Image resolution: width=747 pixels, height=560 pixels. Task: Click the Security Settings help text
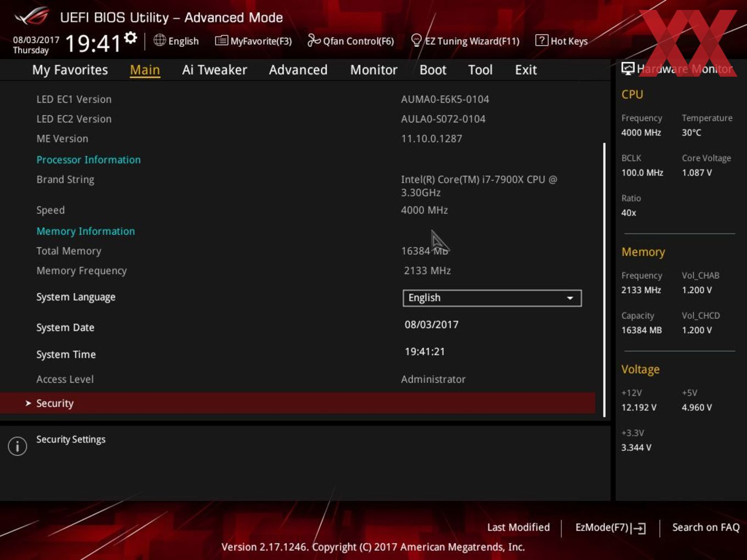pos(71,439)
